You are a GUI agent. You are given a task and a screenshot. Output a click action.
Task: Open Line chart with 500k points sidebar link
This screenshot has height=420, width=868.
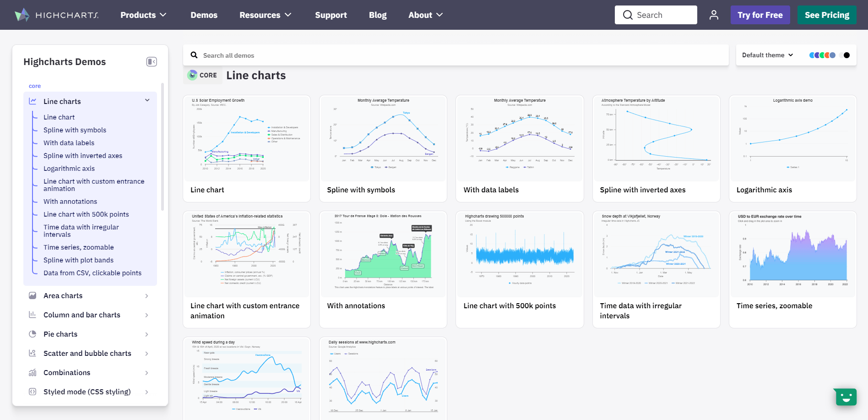[86, 214]
